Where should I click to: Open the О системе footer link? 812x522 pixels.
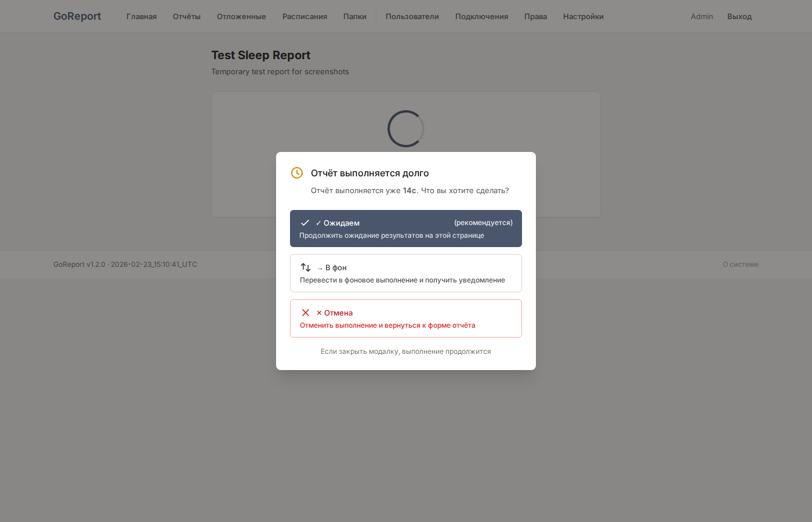tap(740, 264)
